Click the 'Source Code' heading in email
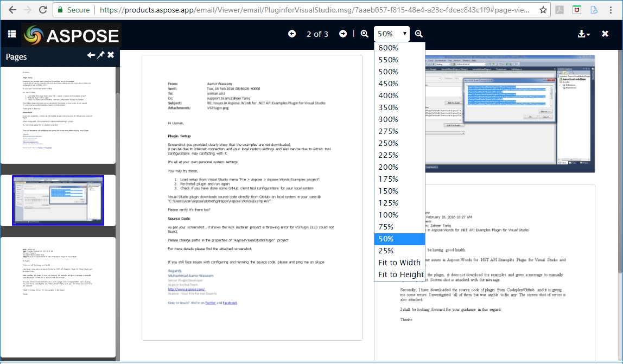Screen dimensions: 623x364 pos(179,219)
